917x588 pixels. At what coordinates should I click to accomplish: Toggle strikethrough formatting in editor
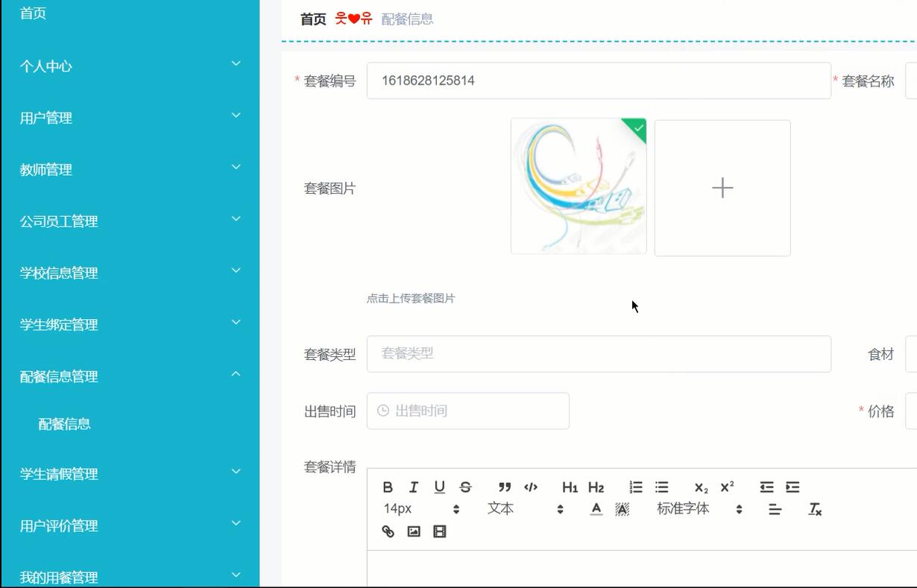(466, 487)
